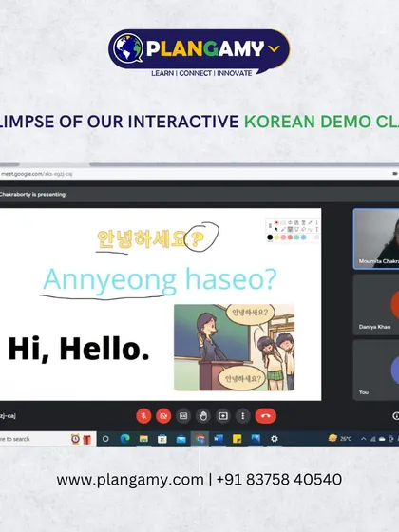Open File Explorer from taskbar
The image size is (399, 532).
[x=143, y=439]
